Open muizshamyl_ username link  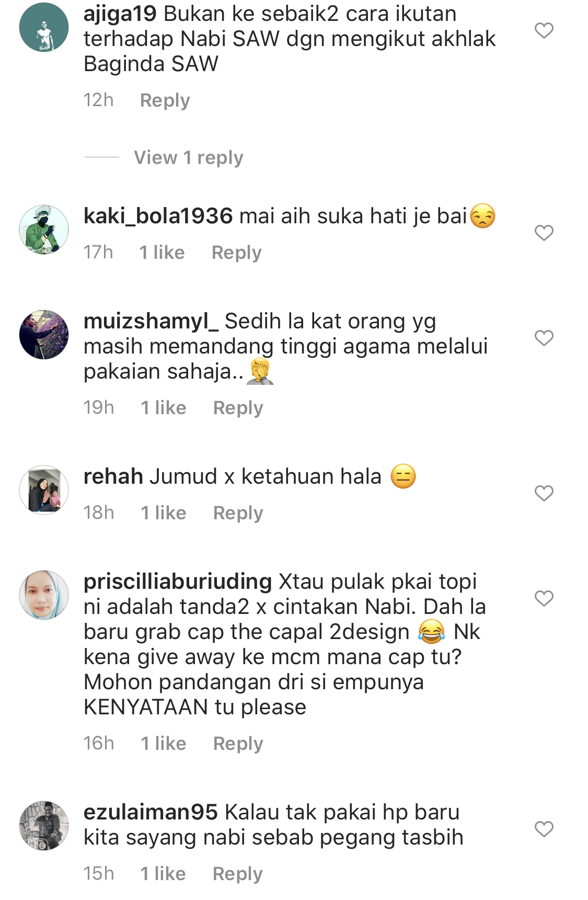click(x=151, y=321)
